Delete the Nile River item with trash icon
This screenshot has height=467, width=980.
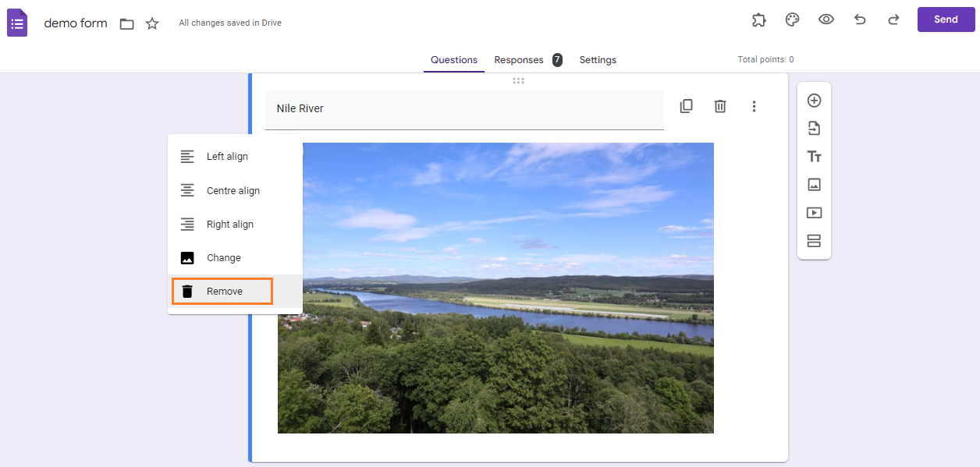click(x=720, y=106)
